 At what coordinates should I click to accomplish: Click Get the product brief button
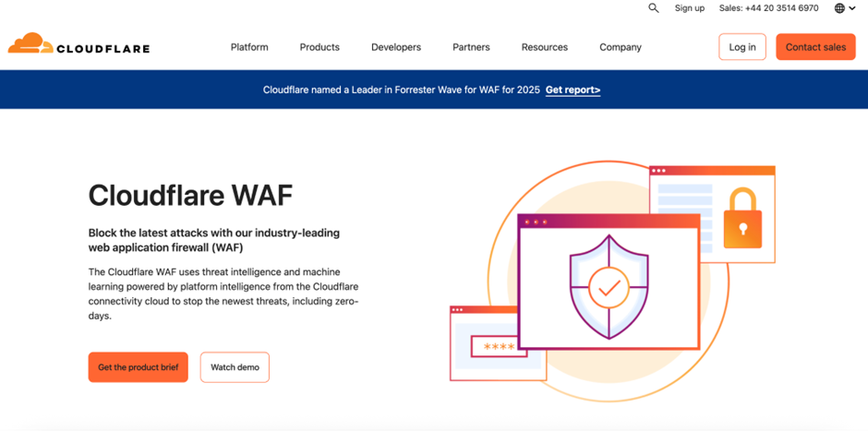click(x=139, y=367)
